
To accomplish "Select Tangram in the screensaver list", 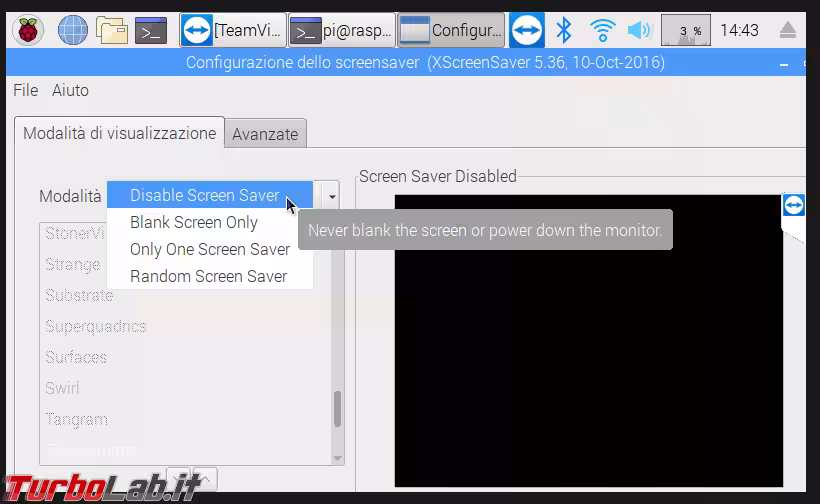I will 76,420.
